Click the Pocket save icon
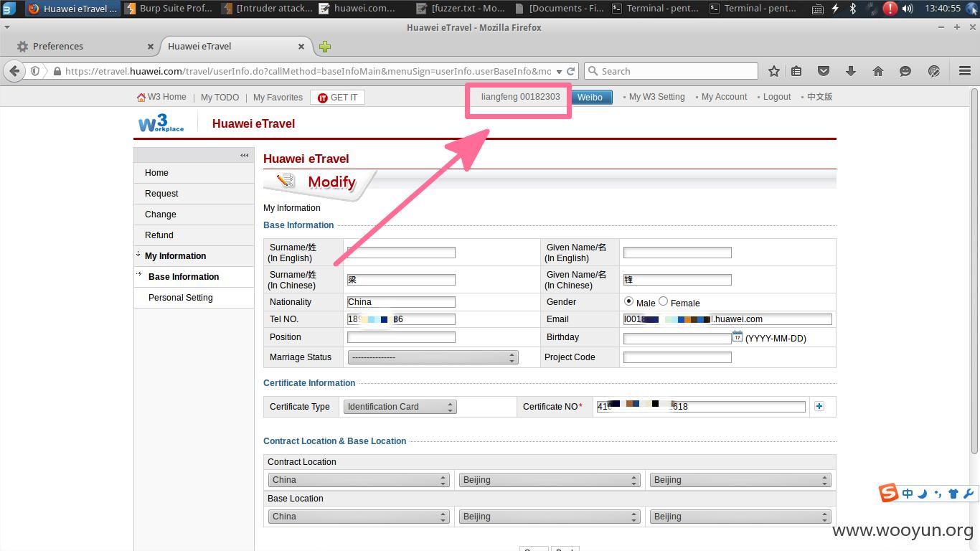The height and width of the screenshot is (551, 980). [824, 71]
